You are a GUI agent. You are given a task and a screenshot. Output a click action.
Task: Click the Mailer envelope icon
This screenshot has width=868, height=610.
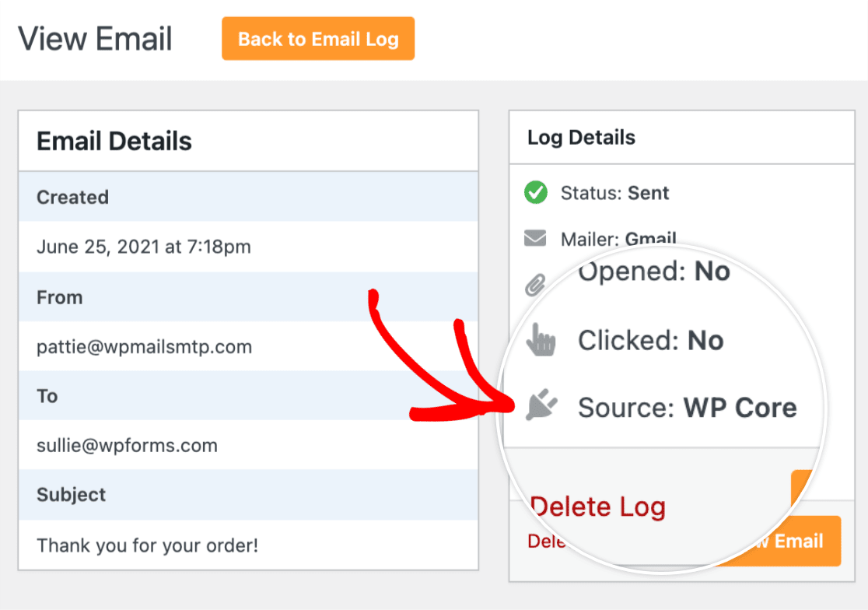click(x=535, y=238)
